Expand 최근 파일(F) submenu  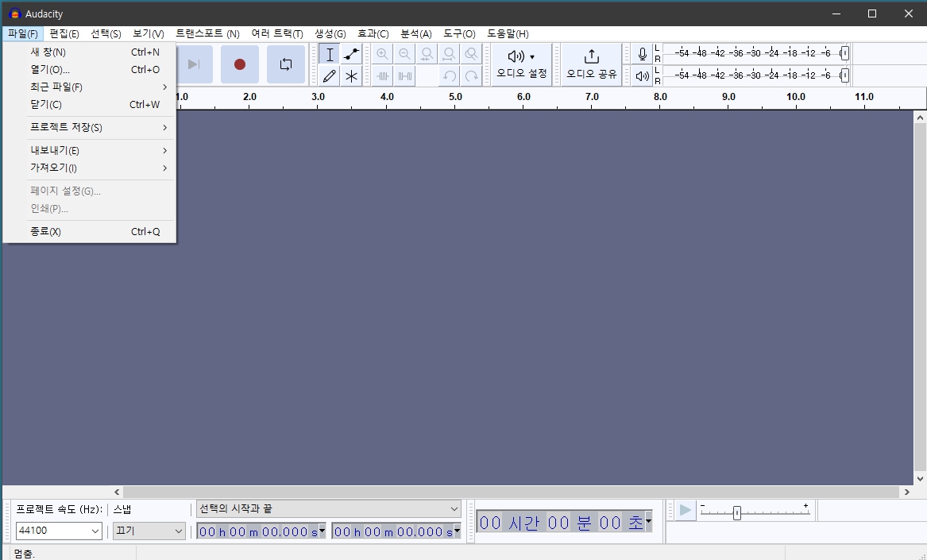coord(89,87)
